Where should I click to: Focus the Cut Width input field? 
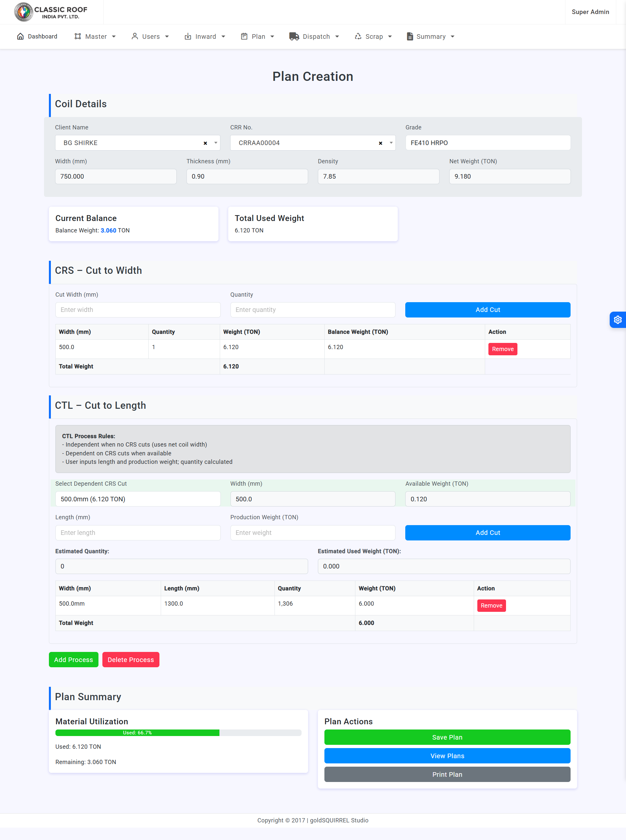pos(138,310)
